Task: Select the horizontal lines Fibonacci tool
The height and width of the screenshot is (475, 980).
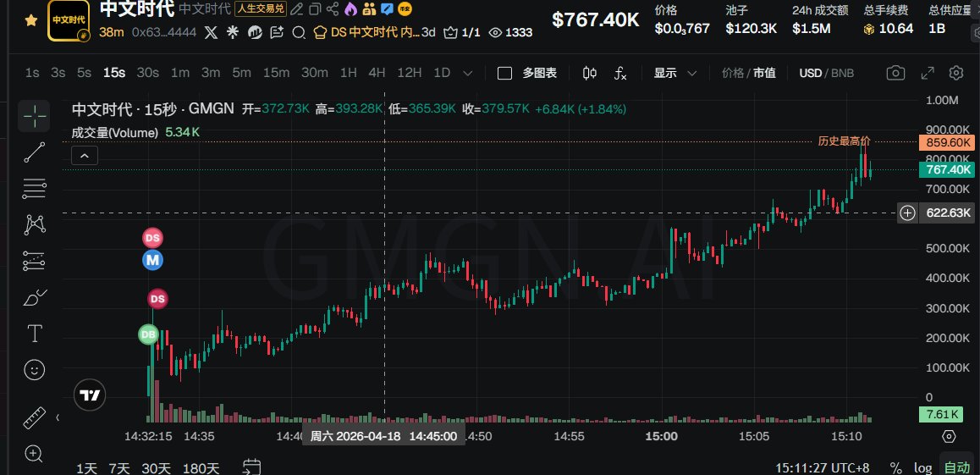Action: (x=35, y=188)
